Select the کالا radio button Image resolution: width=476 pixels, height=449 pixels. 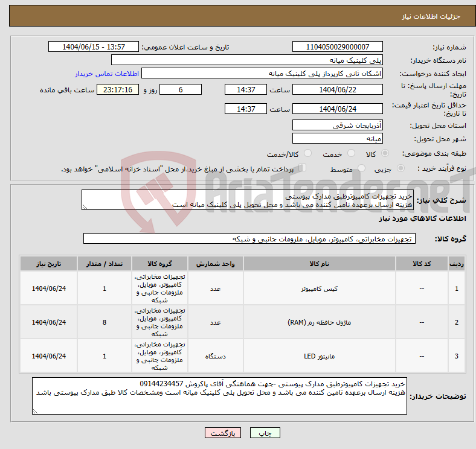[385, 153]
